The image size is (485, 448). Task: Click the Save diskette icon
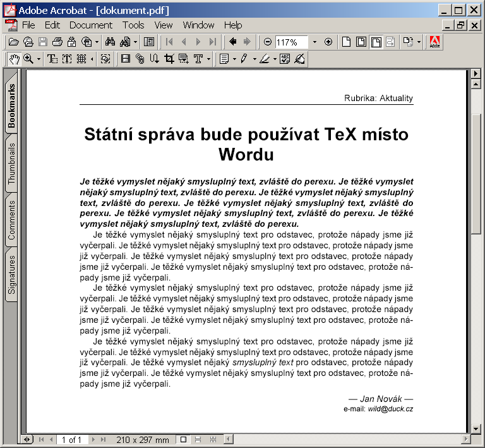(43, 42)
